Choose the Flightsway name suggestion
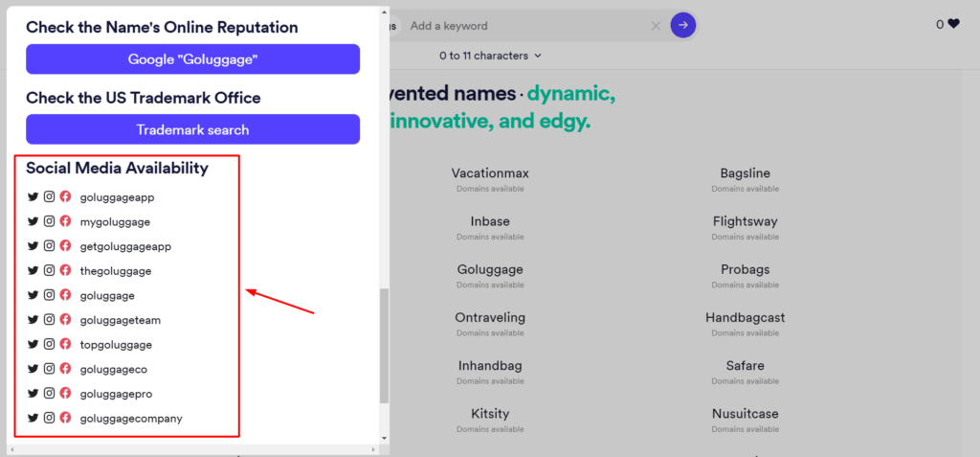This screenshot has height=457, width=980. tap(745, 221)
